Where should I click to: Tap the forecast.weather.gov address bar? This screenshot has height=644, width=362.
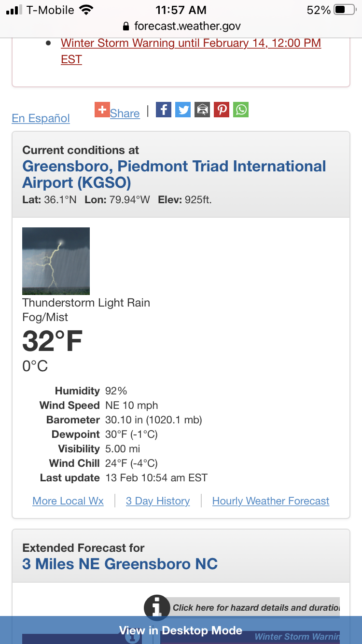coord(181,26)
